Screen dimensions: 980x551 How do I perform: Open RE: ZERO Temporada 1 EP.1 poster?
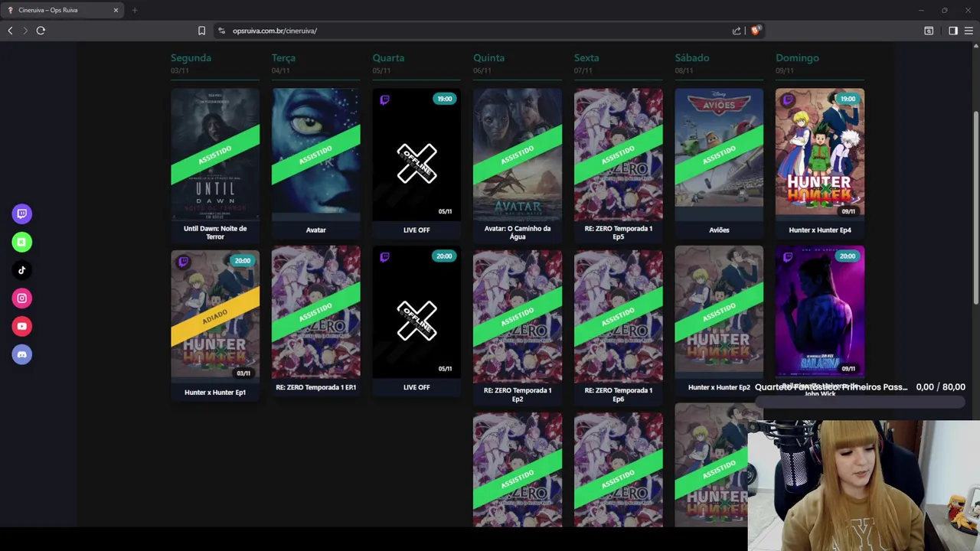[x=315, y=312]
